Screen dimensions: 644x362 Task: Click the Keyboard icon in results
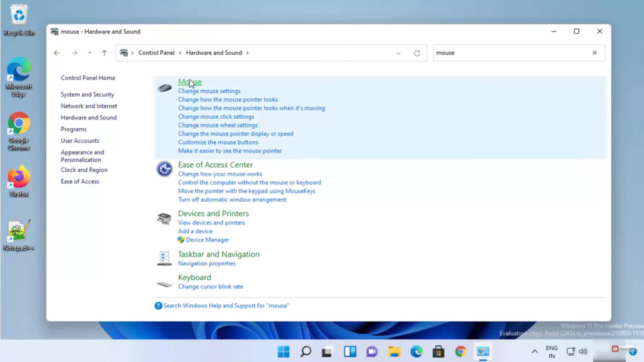[164, 284]
